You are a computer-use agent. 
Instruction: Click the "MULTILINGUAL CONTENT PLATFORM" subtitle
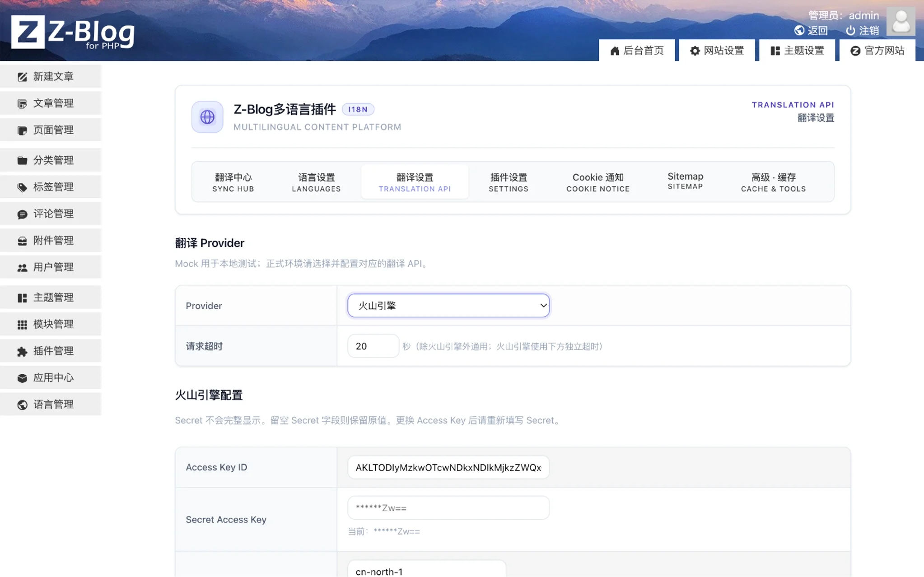[317, 127]
